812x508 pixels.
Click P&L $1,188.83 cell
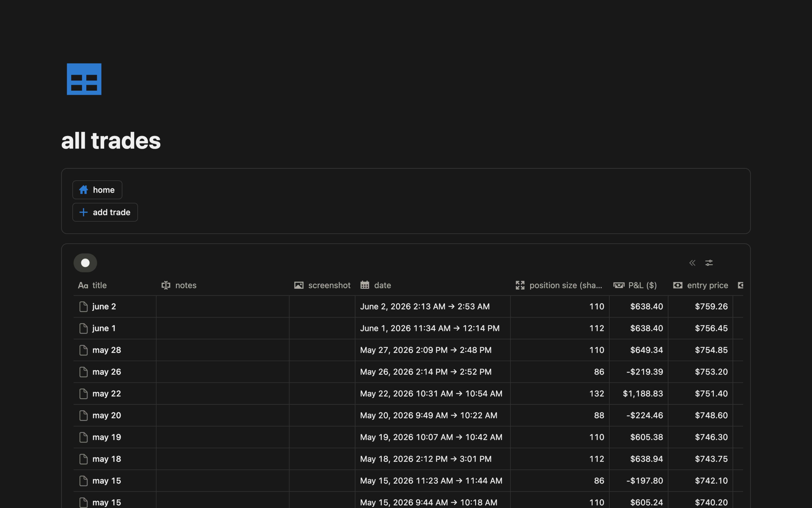[639, 393]
